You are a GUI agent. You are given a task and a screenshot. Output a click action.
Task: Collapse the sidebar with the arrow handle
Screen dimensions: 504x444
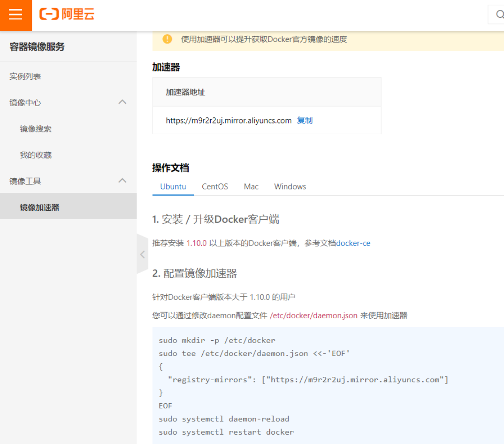(142, 254)
